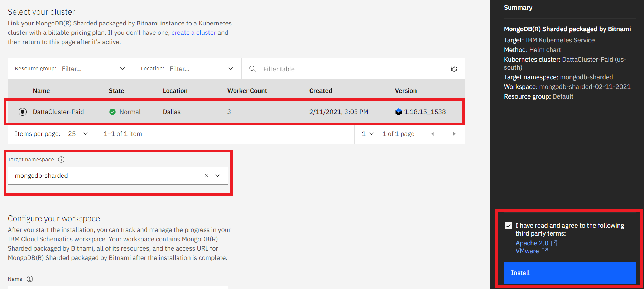644x289 pixels.
Task: Click the 1 of 1 page text
Action: [x=398, y=134]
